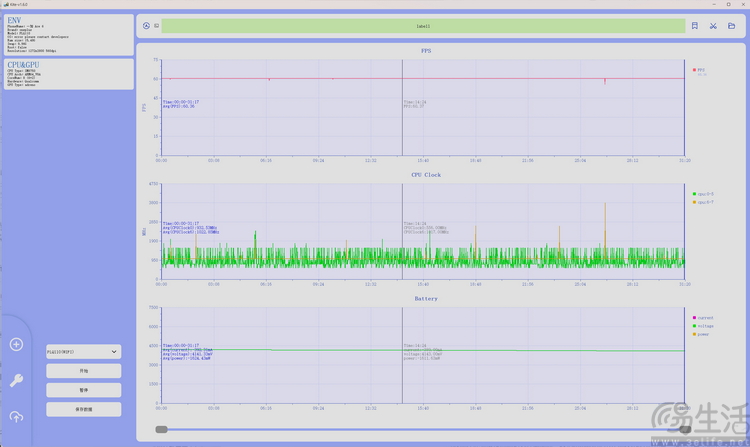Open the device selection dropdown

click(83, 352)
